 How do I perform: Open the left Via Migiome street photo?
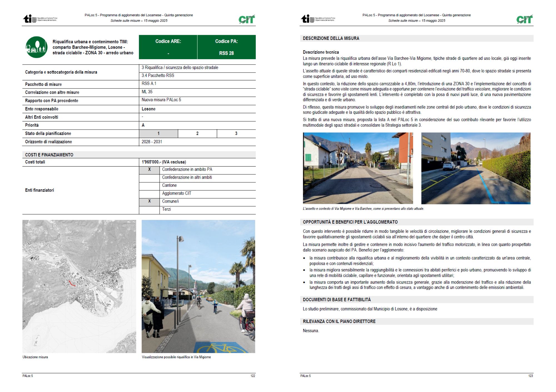point(358,168)
